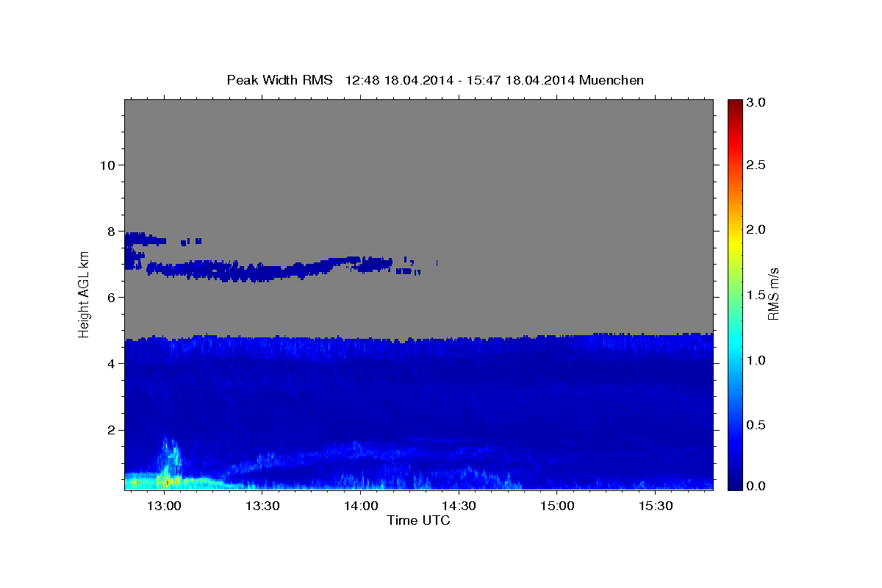Click the 14:30 time tick label

coord(459,506)
